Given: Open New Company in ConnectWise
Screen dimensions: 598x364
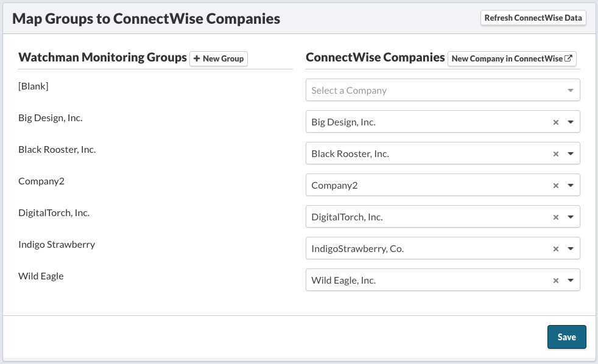Looking at the screenshot, I should pos(512,58).
